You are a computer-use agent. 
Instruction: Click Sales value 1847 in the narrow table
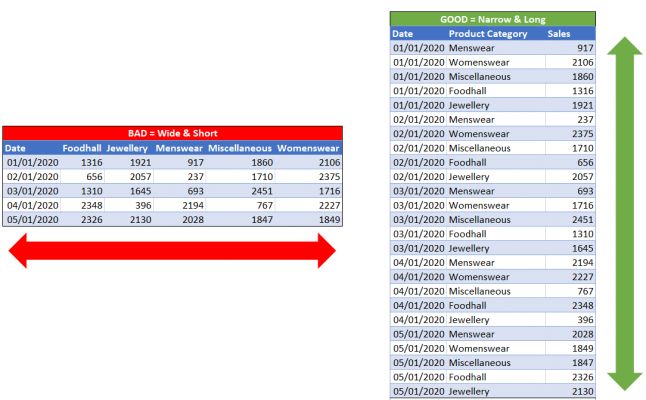[x=583, y=363]
